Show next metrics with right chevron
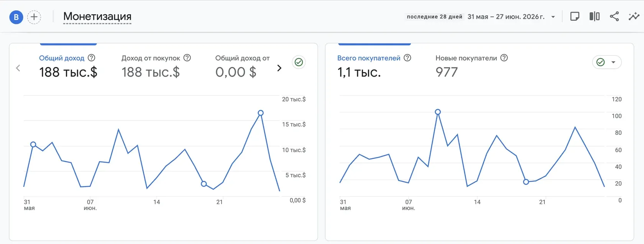 tap(279, 68)
